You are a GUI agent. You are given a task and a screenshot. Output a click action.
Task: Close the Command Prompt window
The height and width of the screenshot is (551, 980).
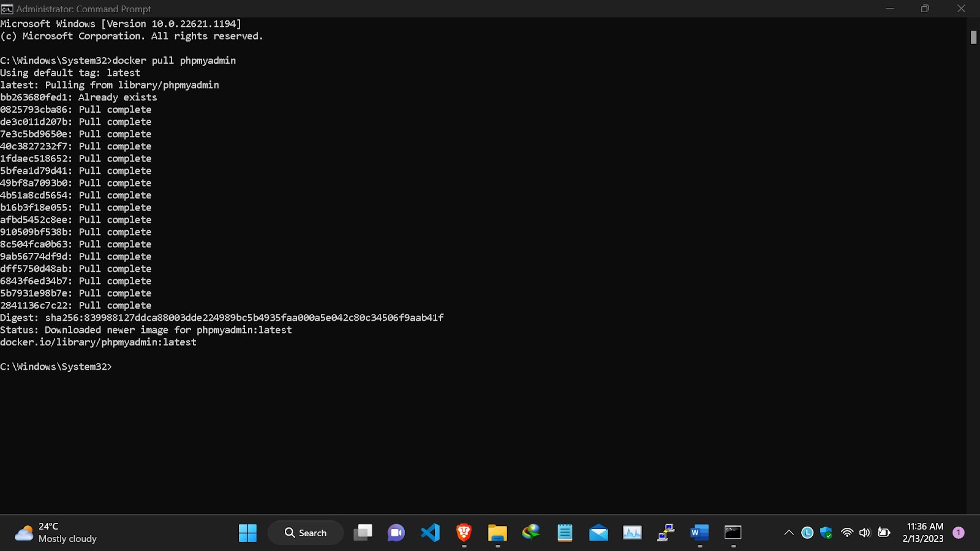(961, 9)
